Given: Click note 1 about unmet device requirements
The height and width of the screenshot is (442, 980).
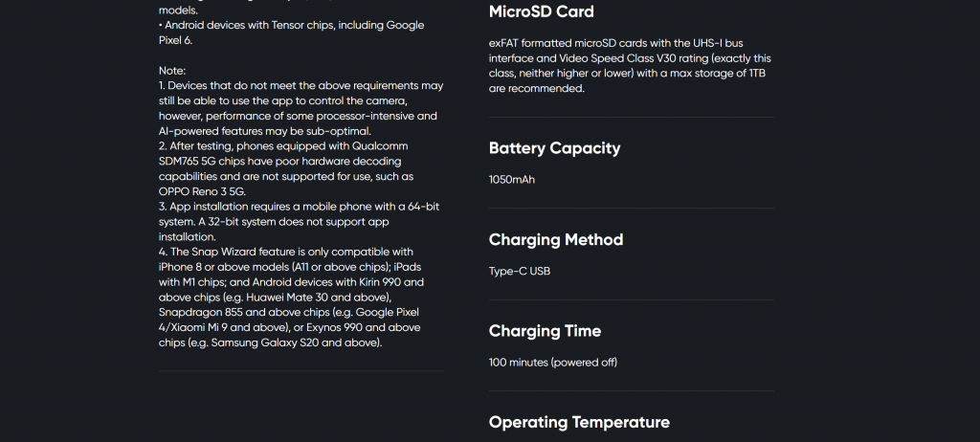Looking at the screenshot, I should click(x=301, y=108).
